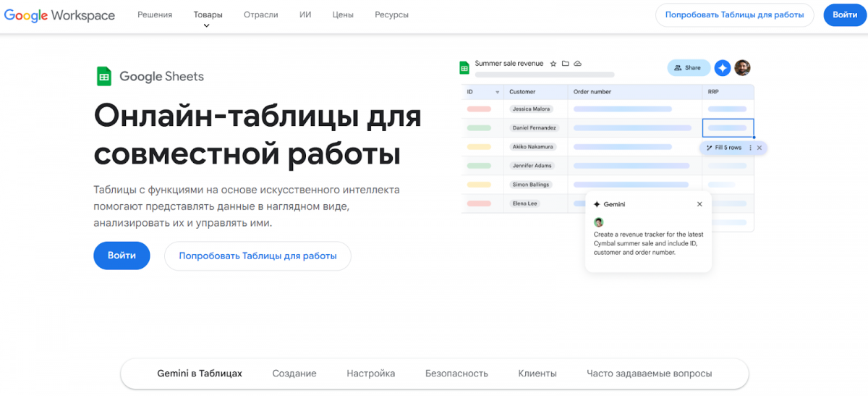The width and height of the screenshot is (868, 396).
Task: Open the ID column filter dropdown
Action: (x=497, y=92)
